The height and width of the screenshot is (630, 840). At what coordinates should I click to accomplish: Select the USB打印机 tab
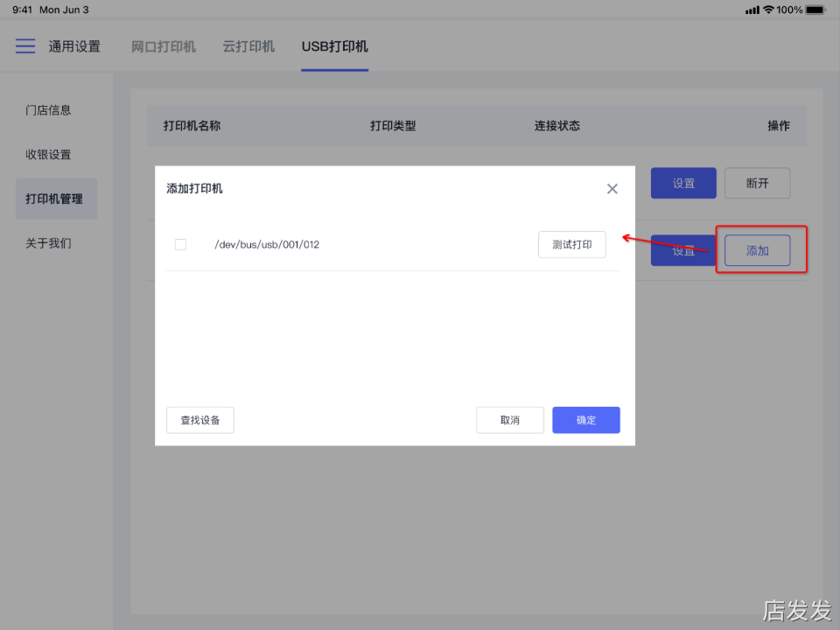pyautogui.click(x=335, y=46)
